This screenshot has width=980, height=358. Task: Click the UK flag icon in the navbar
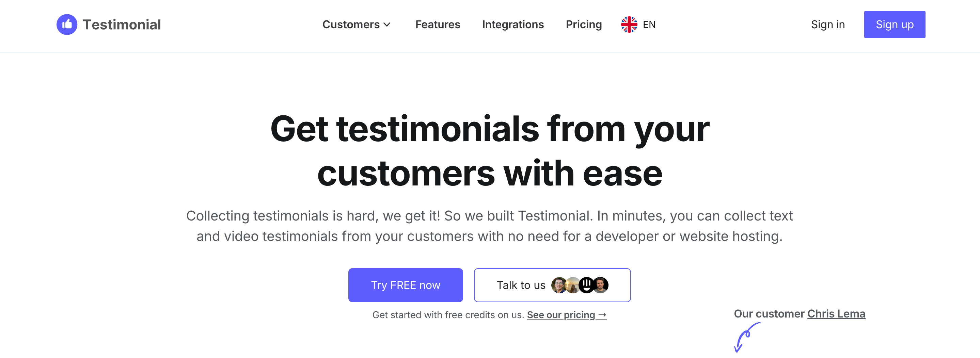click(x=629, y=24)
